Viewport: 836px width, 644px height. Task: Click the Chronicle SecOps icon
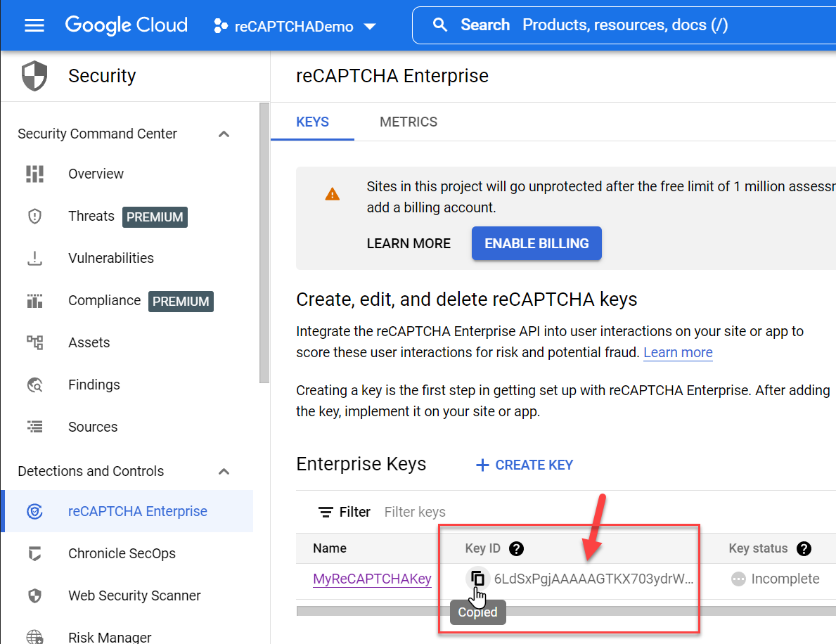[x=34, y=553]
